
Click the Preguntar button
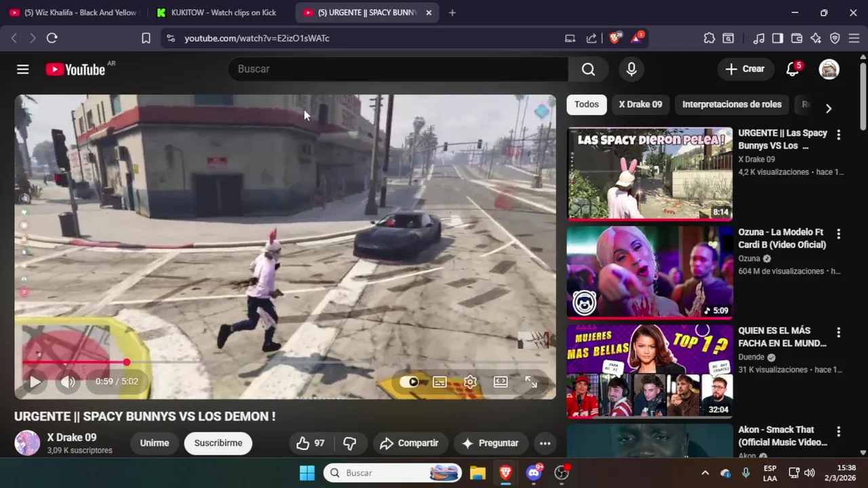click(x=490, y=443)
